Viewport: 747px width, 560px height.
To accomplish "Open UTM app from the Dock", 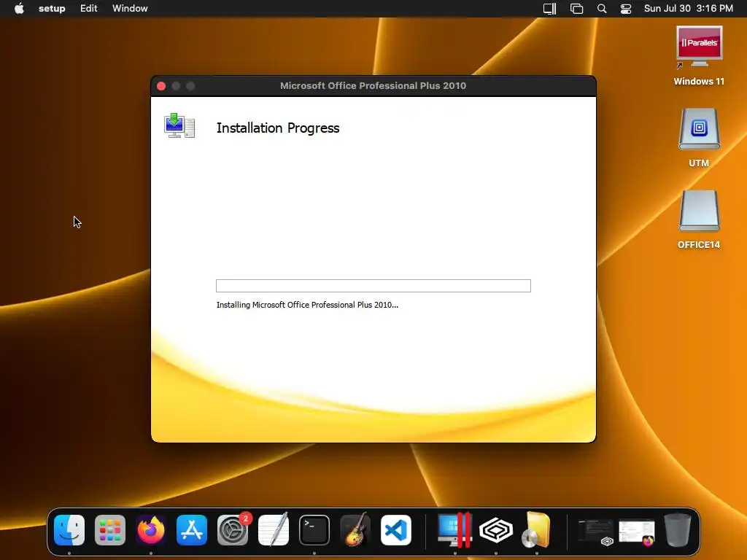I will 496,530.
